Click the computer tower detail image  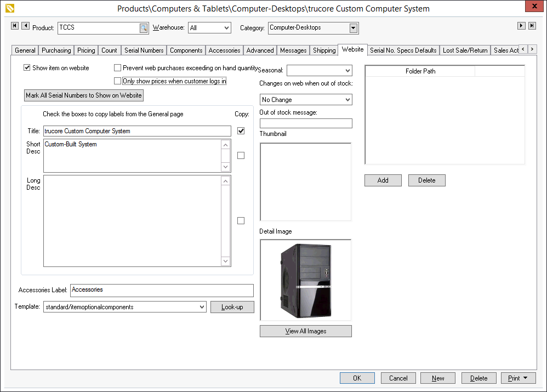click(305, 280)
